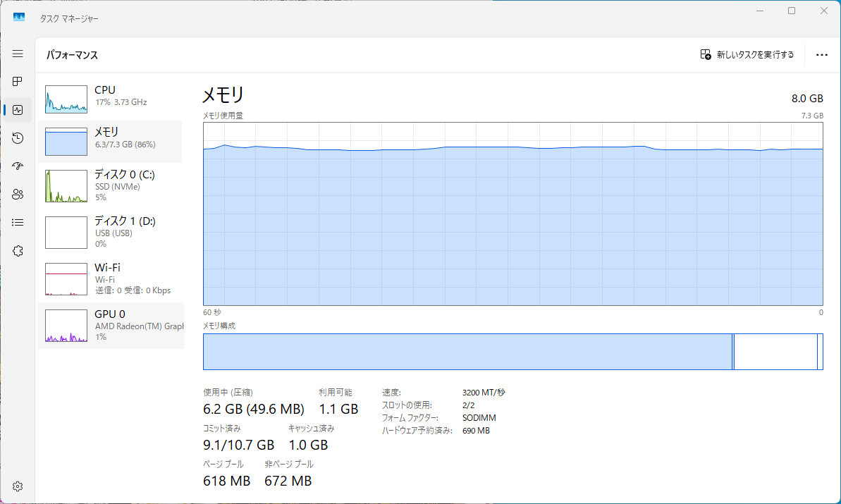Open the App history icon
The width and height of the screenshot is (841, 504).
tap(18, 138)
